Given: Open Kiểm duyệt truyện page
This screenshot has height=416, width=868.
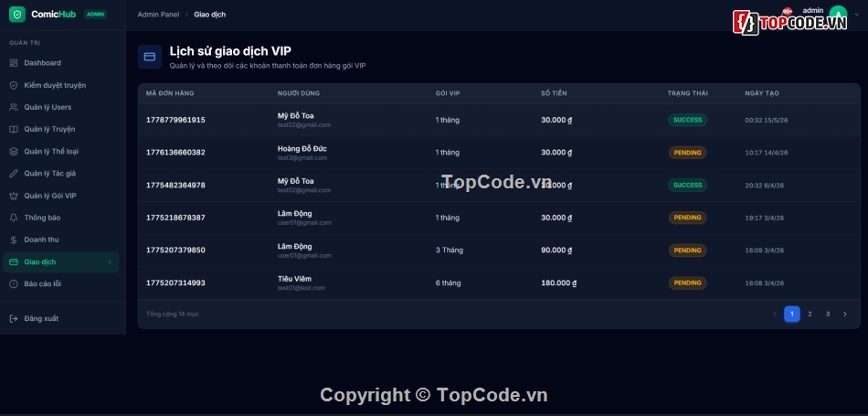Looking at the screenshot, I should coord(61,85).
